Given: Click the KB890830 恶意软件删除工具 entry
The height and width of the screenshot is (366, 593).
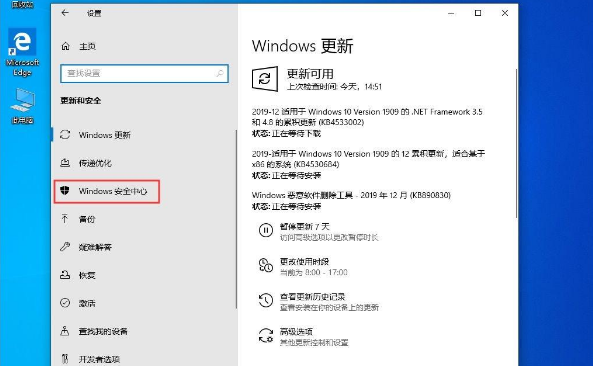Looking at the screenshot, I should pyautogui.click(x=351, y=195).
